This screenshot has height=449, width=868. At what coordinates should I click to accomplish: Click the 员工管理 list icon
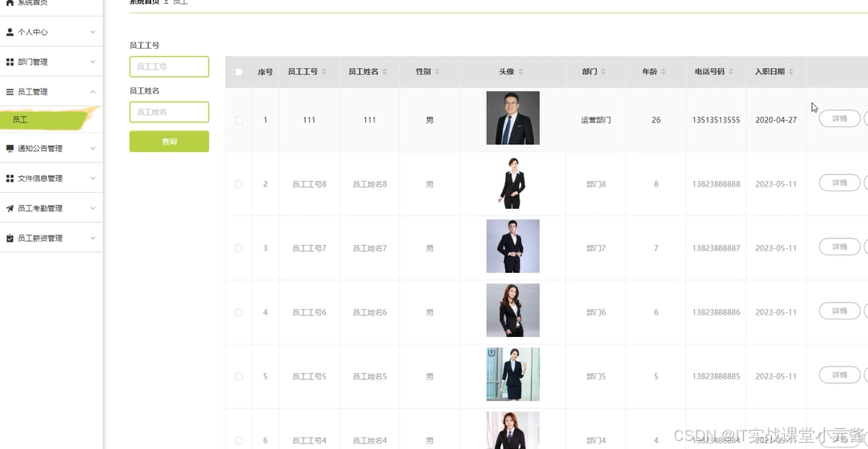click(x=10, y=92)
